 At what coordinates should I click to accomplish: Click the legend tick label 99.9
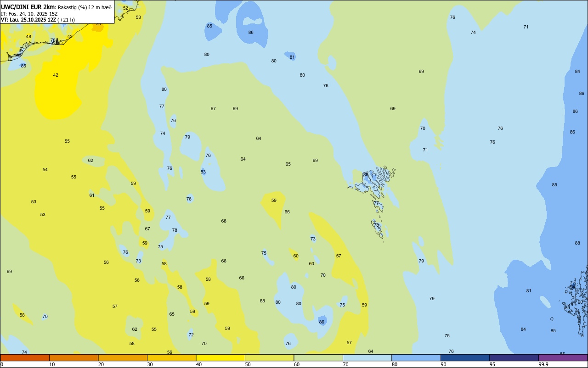point(543,364)
